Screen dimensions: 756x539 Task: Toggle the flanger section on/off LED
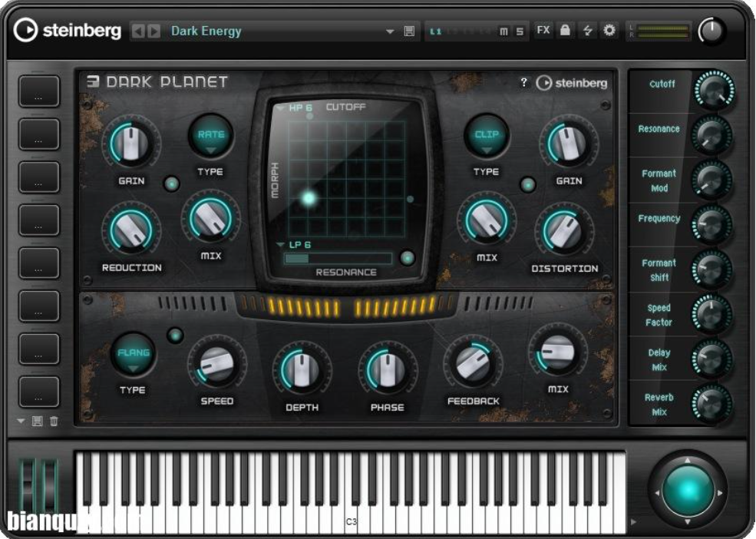pos(176,335)
